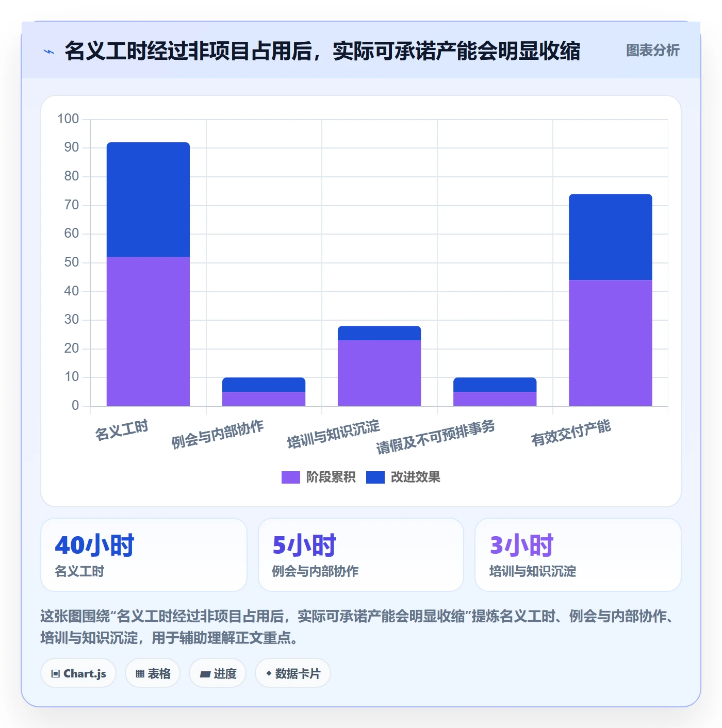Click the purple segment of the 有效交付产能 bar
Viewport: 722px width, 728px height.
[610, 343]
